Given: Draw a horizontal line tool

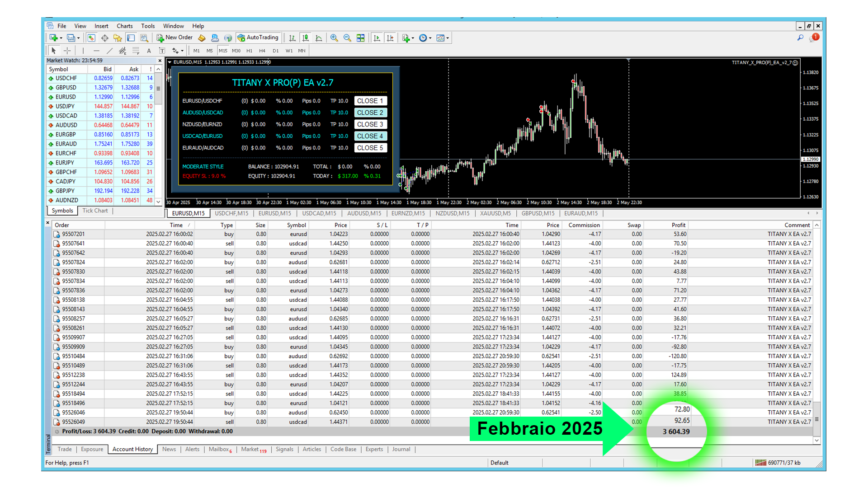Looking at the screenshot, I should 96,51.
